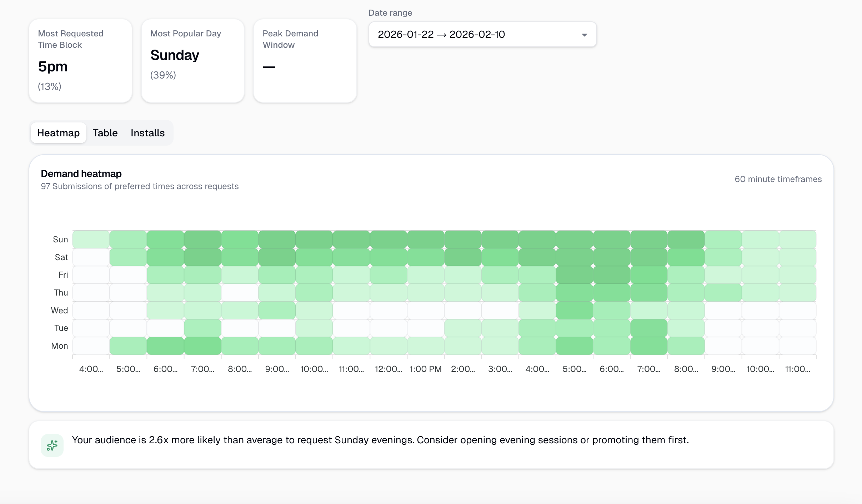This screenshot has height=504, width=862.
Task: Click the 1:00 PM axis label
Action: [x=426, y=369]
